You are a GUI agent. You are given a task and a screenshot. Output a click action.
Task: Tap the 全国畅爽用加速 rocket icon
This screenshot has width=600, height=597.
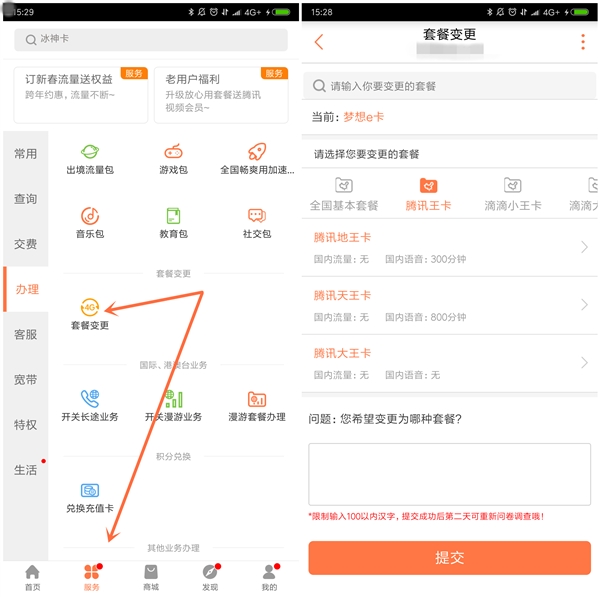pos(257,152)
